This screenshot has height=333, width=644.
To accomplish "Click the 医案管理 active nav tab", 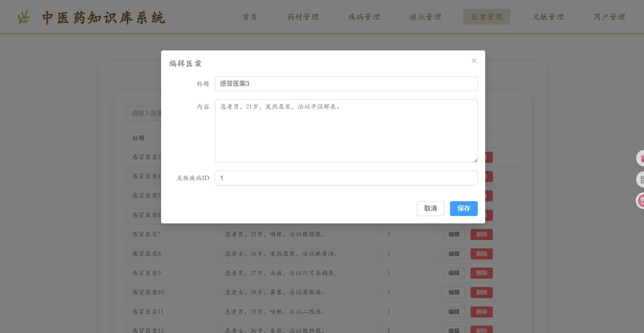I will [x=486, y=17].
